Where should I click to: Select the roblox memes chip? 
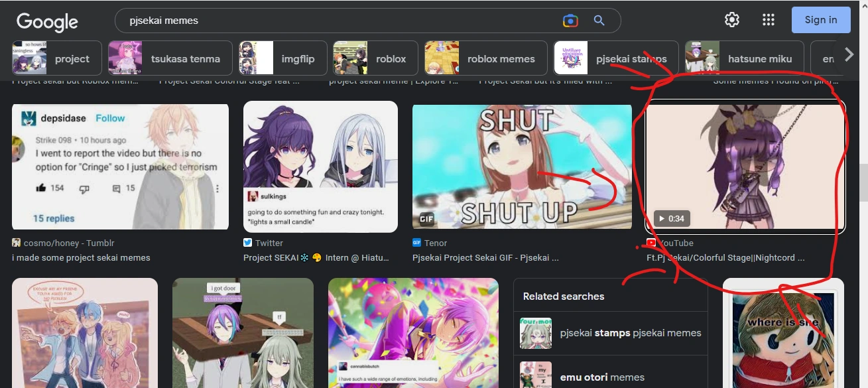point(485,58)
